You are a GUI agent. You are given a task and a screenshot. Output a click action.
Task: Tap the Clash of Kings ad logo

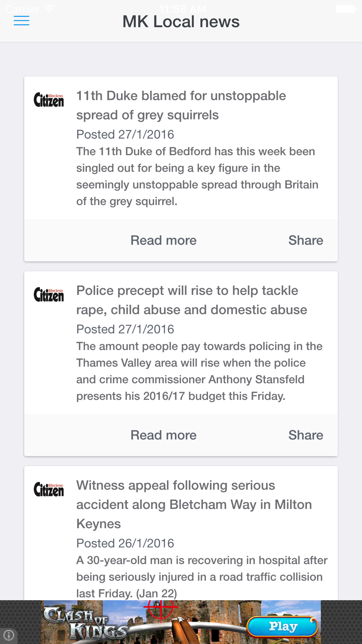click(x=85, y=623)
